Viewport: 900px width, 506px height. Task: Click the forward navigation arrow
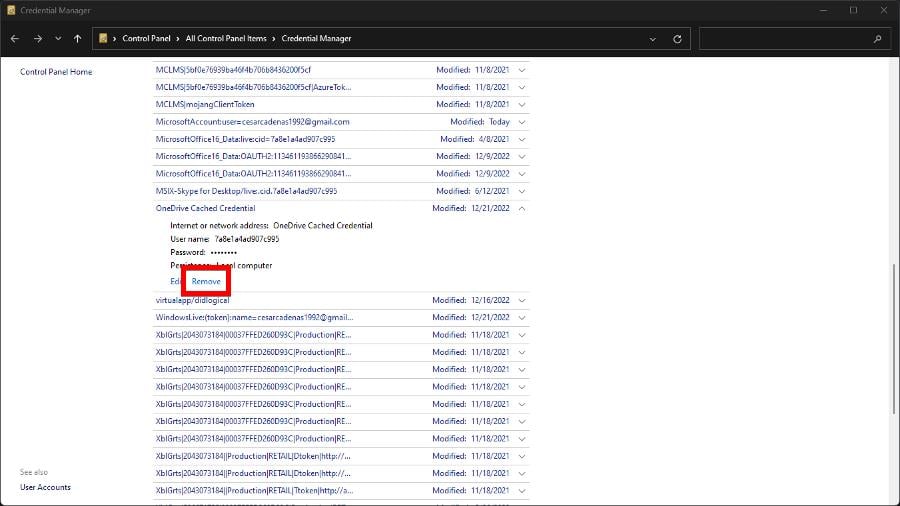pos(38,38)
